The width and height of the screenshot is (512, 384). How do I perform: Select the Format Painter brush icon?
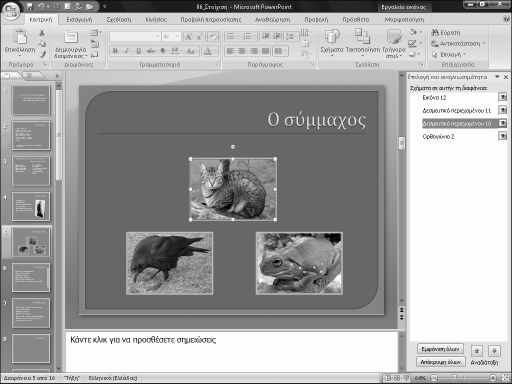42,55
